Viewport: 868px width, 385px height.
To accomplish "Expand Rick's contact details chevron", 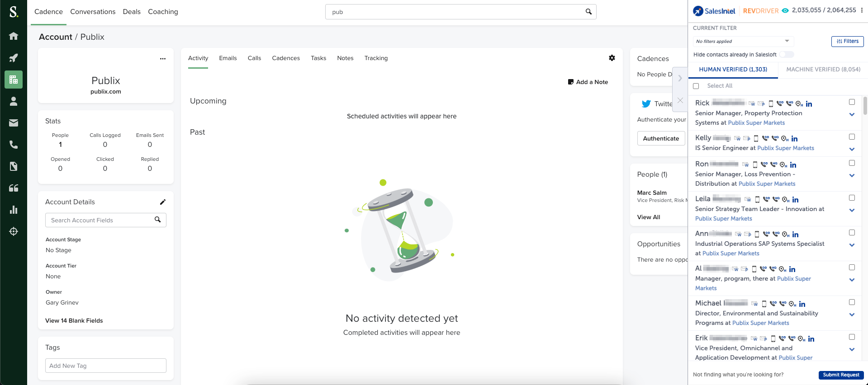I will point(852,114).
